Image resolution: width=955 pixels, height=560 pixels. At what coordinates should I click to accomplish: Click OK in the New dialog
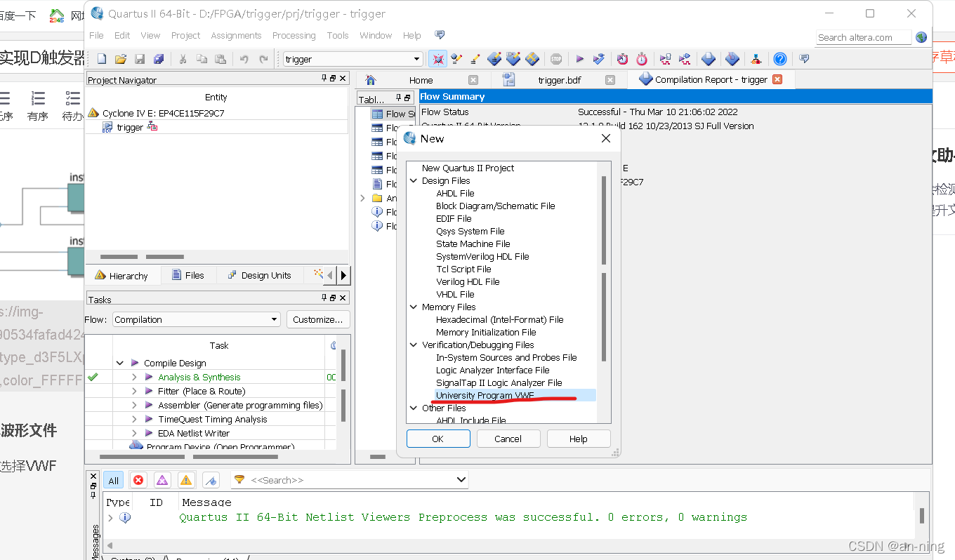tap(438, 439)
